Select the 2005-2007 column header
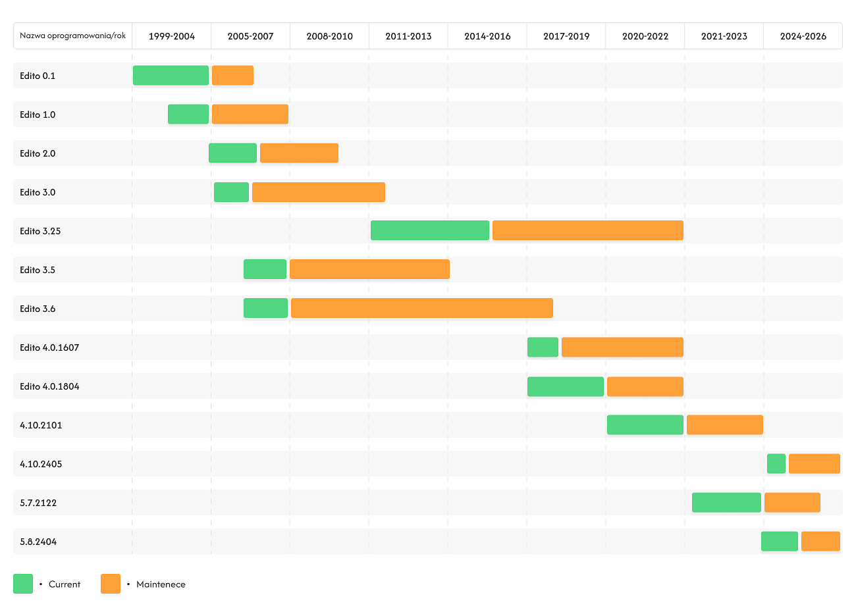This screenshot has width=856, height=616. 251,36
